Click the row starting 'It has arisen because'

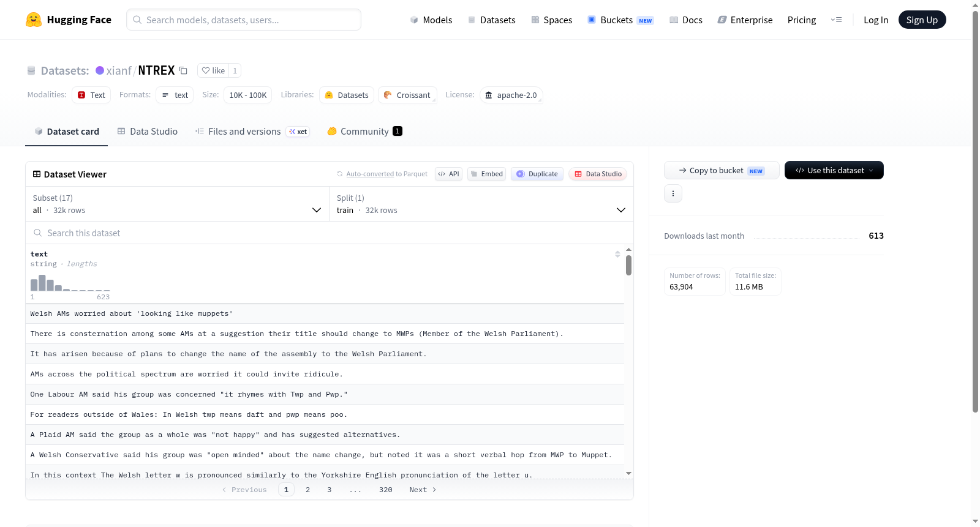[x=325, y=354]
